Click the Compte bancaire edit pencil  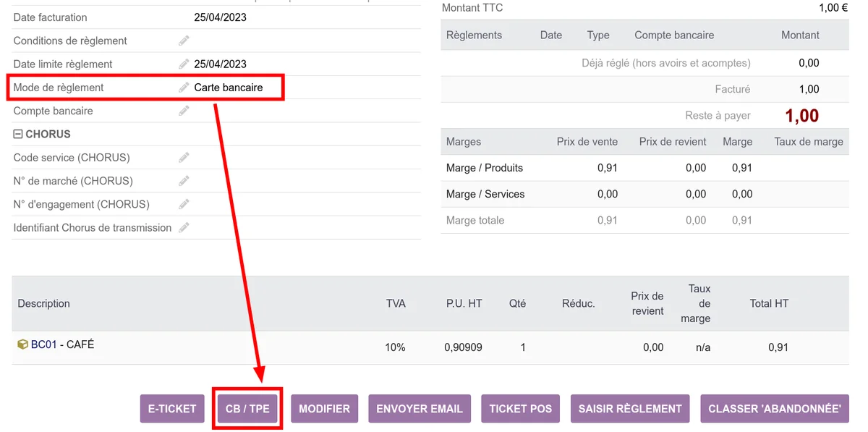click(x=184, y=111)
